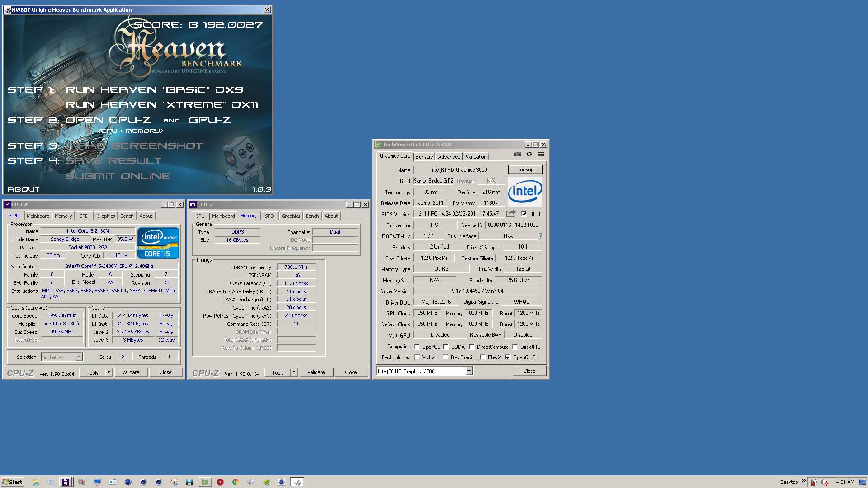Click the Heaven benchmark taskbar icon
Image resolution: width=868 pixels, height=488 pixels.
297,482
